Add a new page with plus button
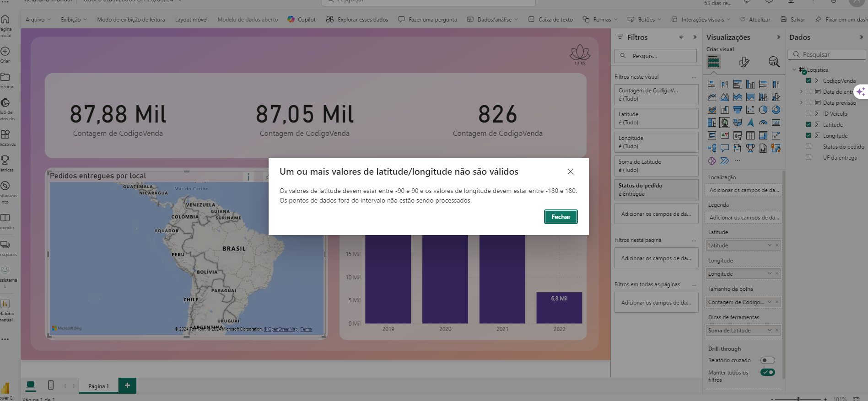Viewport: 868px width, 401px height. [127, 385]
